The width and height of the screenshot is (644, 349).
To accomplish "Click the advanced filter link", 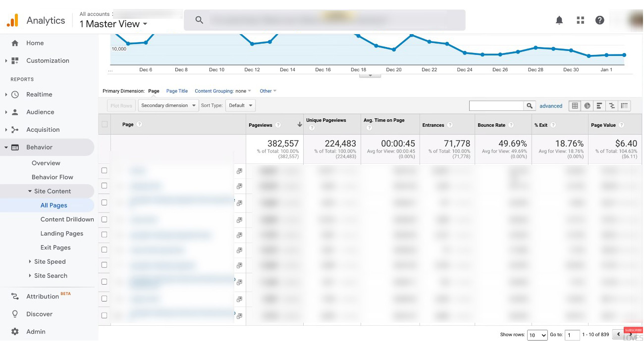I will [551, 106].
